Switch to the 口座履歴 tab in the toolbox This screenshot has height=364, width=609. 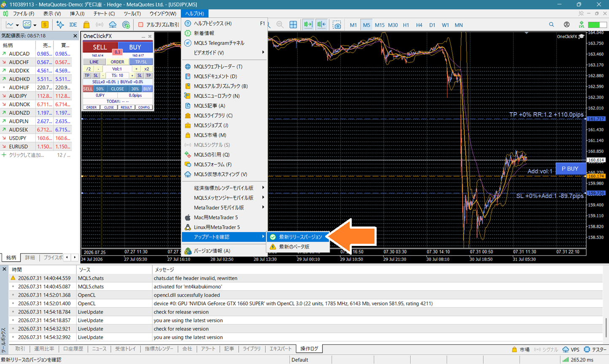[73, 349]
